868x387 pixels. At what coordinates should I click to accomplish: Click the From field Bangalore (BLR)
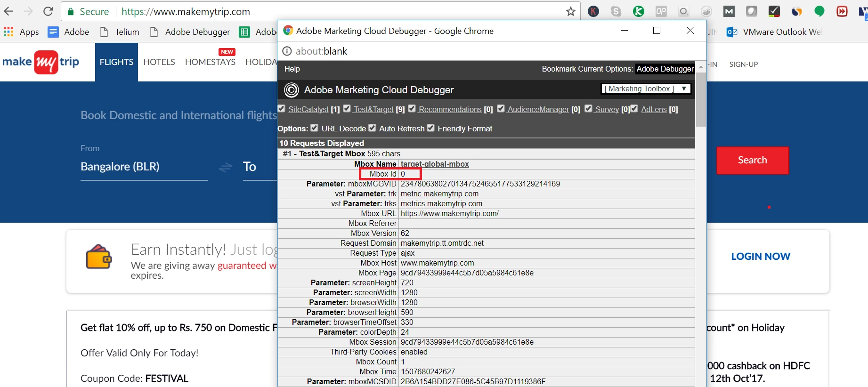pos(144,167)
